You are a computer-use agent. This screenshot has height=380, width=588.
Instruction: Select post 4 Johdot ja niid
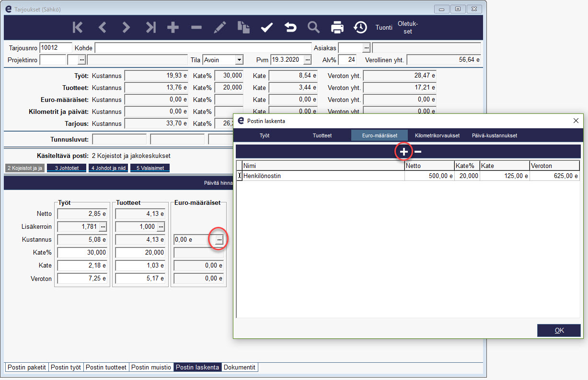[x=108, y=168]
